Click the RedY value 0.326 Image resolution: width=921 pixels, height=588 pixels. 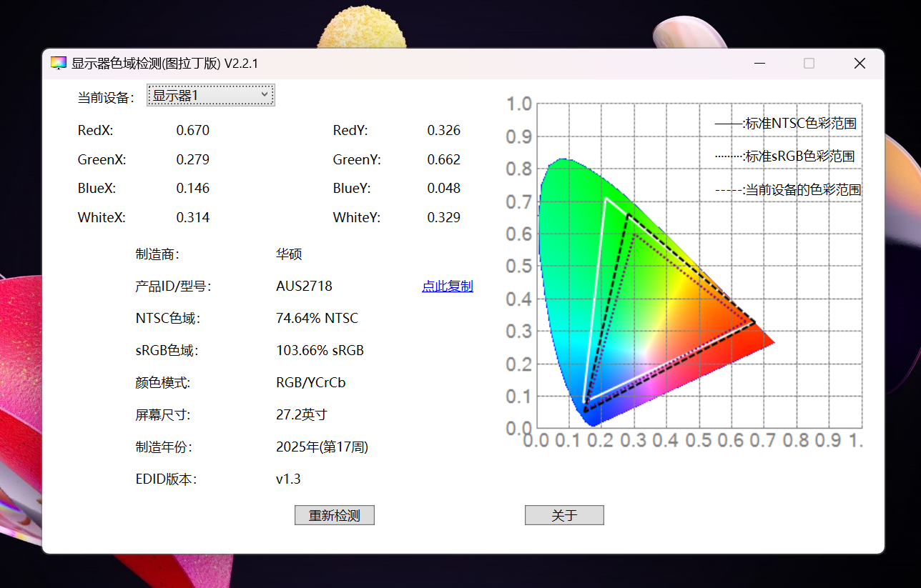click(444, 131)
